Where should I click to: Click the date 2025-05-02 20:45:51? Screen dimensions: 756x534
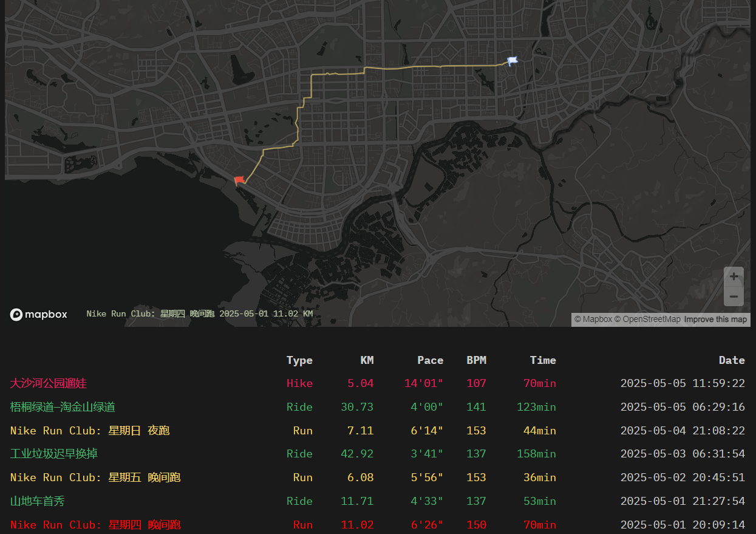pyautogui.click(x=683, y=478)
